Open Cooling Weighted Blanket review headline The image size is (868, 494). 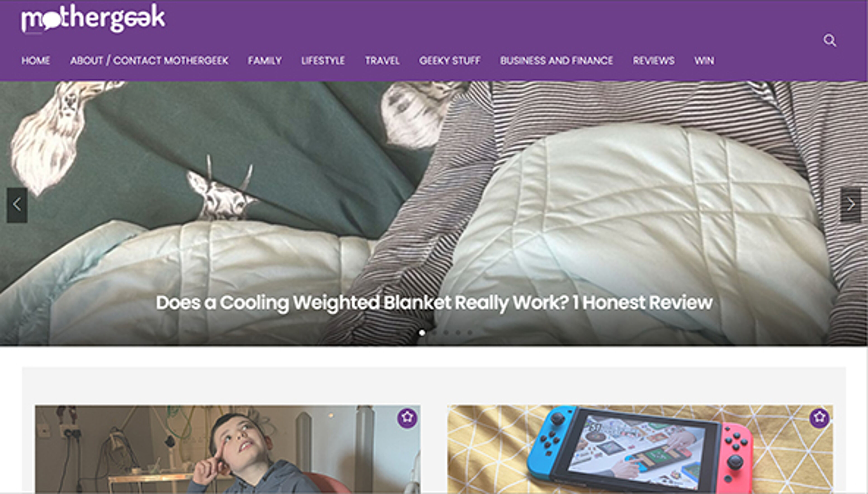(x=434, y=303)
